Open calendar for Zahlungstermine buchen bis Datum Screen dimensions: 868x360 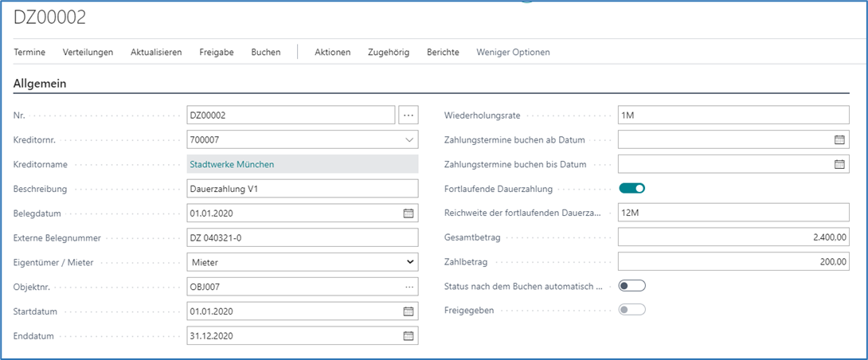coord(839,165)
